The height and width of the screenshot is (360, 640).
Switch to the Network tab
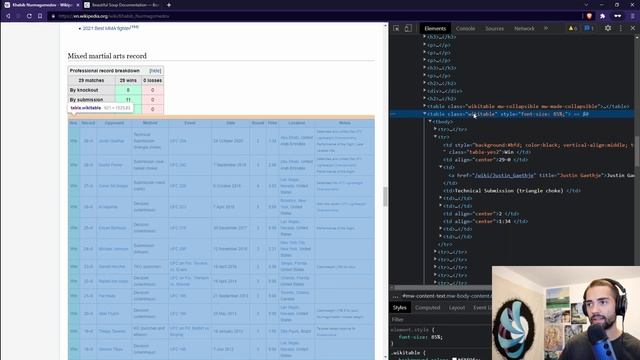[x=524, y=29]
